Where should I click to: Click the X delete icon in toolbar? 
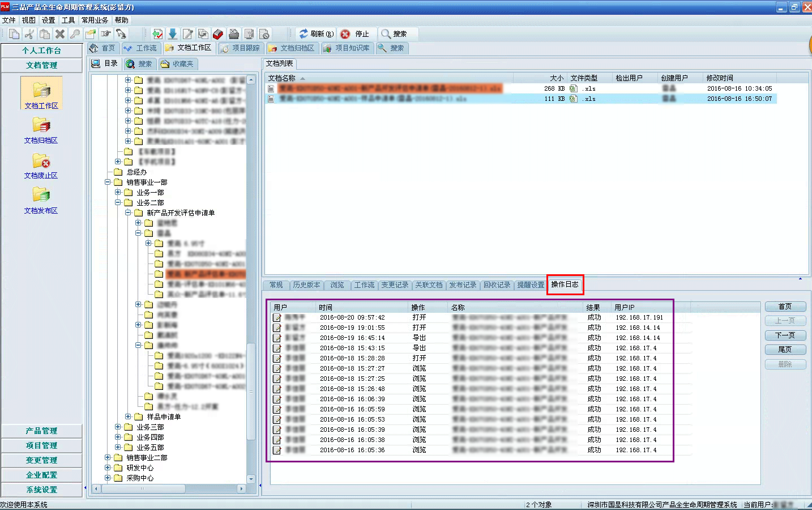[x=60, y=34]
